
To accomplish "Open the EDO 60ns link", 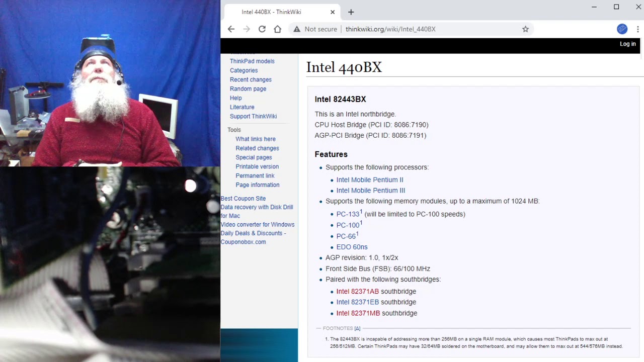I will (352, 247).
